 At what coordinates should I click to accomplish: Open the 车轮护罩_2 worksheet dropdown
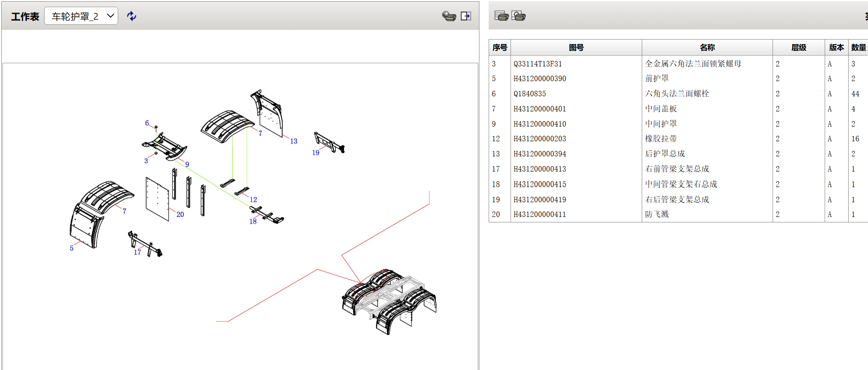click(x=81, y=16)
